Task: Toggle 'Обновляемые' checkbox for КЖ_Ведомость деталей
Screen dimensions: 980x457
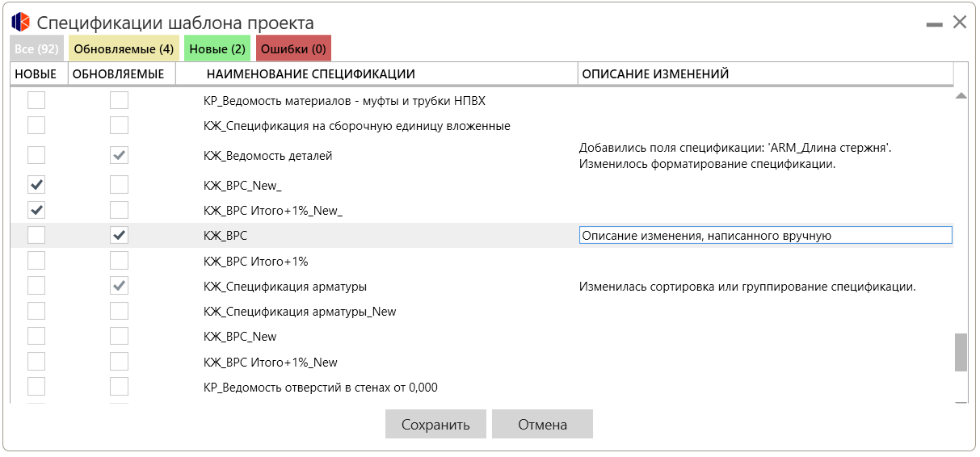Action: 119,155
